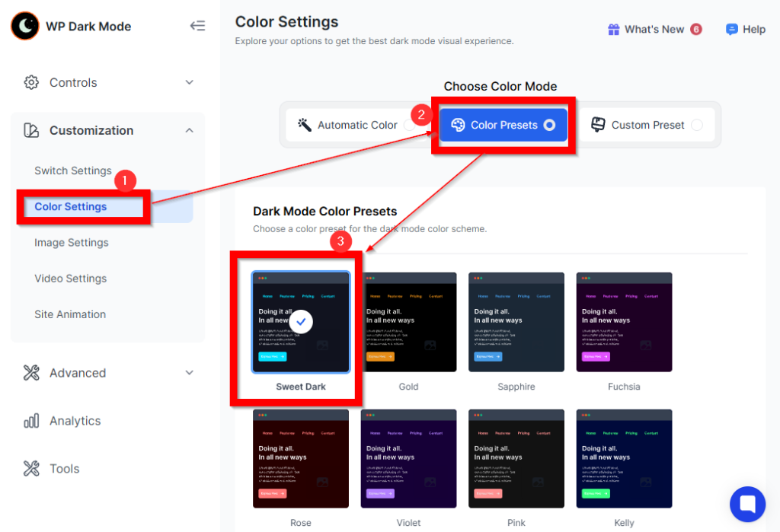Click the Rose preset label
This screenshot has height=532, width=780.
tap(300, 523)
